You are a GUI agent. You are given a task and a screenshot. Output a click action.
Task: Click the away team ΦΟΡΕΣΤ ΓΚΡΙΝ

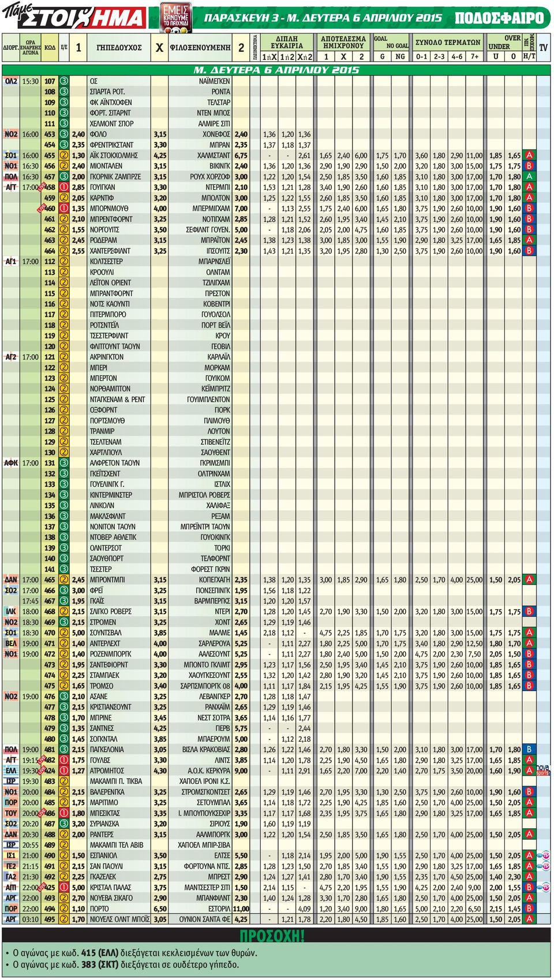[x=209, y=569]
